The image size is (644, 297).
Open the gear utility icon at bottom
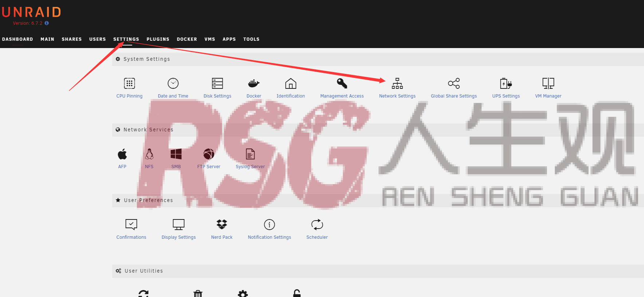point(243,293)
